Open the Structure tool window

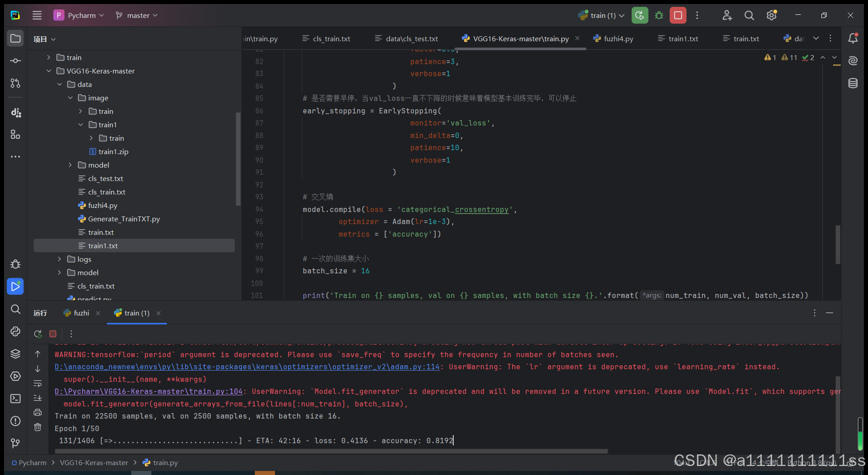tap(15, 134)
